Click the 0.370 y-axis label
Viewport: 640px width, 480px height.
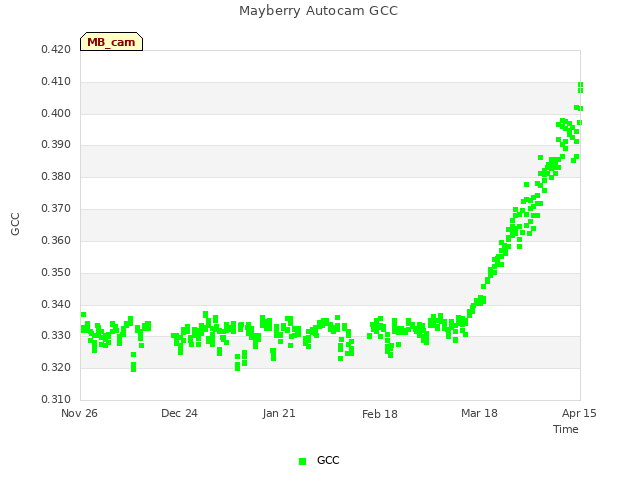pos(56,209)
